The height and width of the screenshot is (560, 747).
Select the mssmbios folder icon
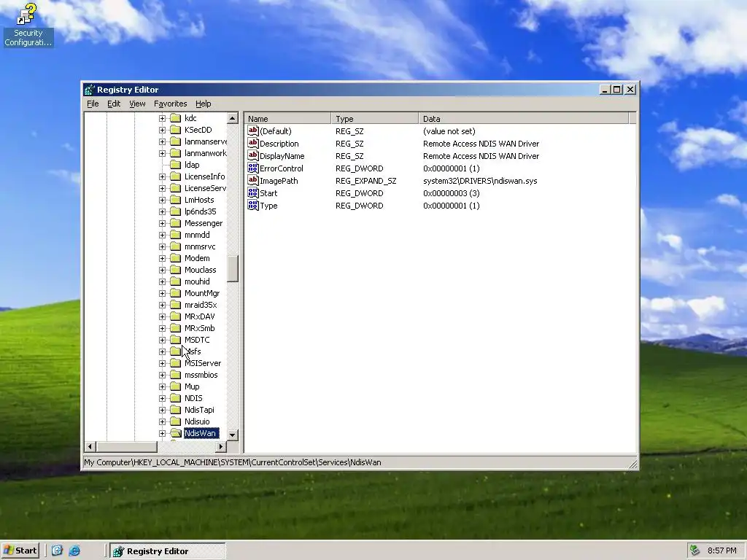[176, 375]
